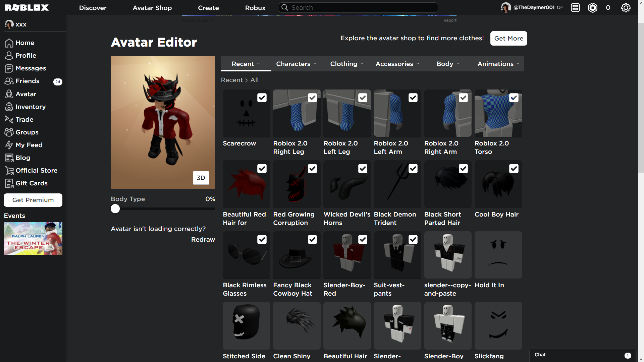Open the Blog sidebar icon
The width and height of the screenshot is (644, 362).
[x=9, y=158]
